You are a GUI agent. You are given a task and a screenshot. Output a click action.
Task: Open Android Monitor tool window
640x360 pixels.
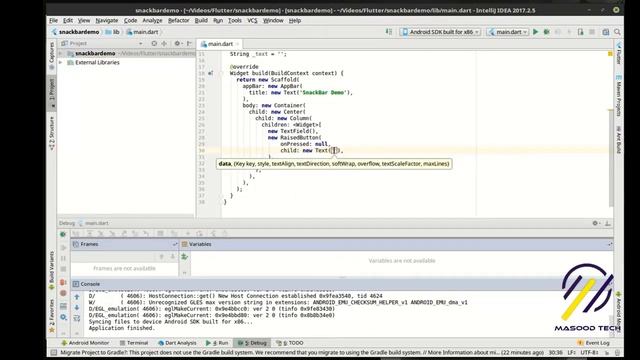coord(85,343)
